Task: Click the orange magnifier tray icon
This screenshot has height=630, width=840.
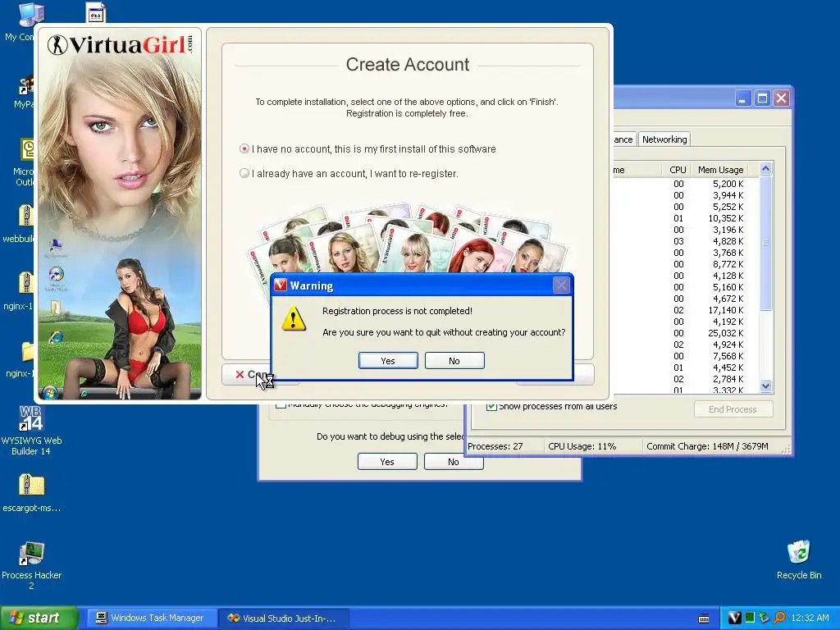Action: (x=779, y=618)
